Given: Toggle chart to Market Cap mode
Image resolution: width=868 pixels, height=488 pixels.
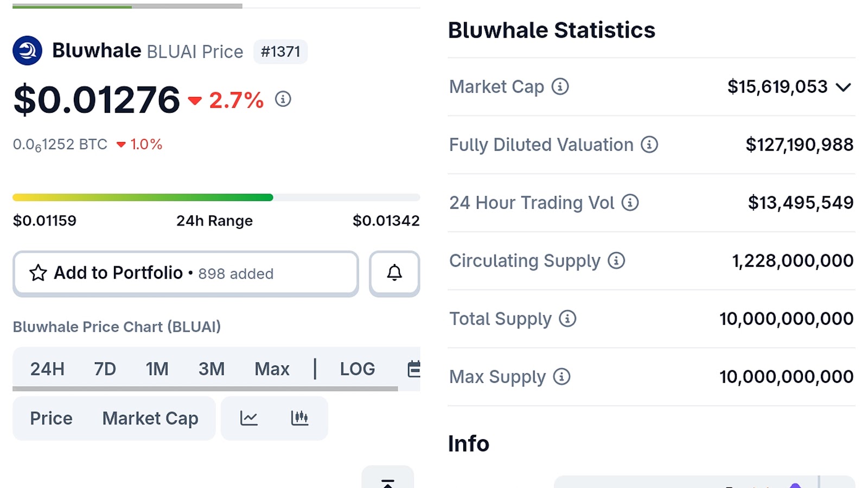Looking at the screenshot, I should point(150,418).
